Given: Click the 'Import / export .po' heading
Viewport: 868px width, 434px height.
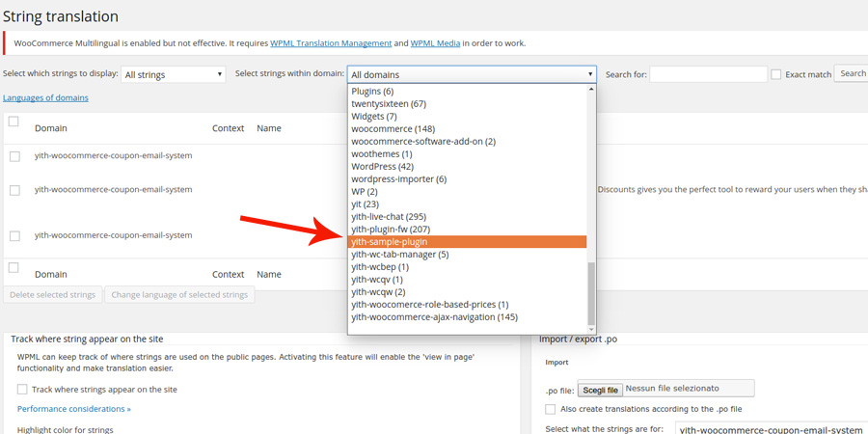Looking at the screenshot, I should point(578,339).
